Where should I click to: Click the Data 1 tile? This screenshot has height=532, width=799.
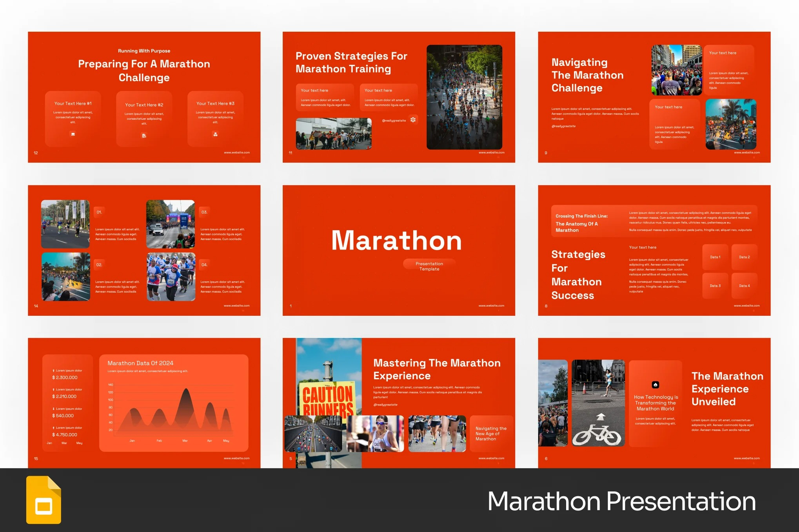pos(715,257)
